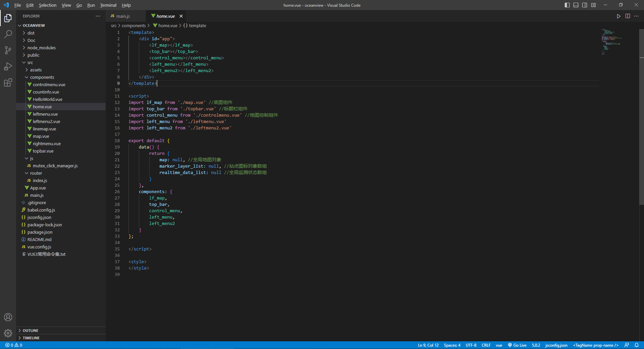
Task: Split the editor to the right
Action: [x=628, y=16]
